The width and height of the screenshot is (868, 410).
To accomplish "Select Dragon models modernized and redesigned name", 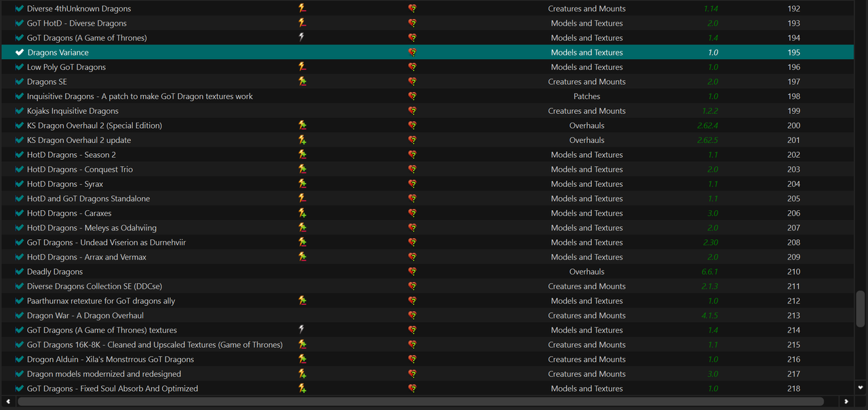I will pyautogui.click(x=104, y=374).
